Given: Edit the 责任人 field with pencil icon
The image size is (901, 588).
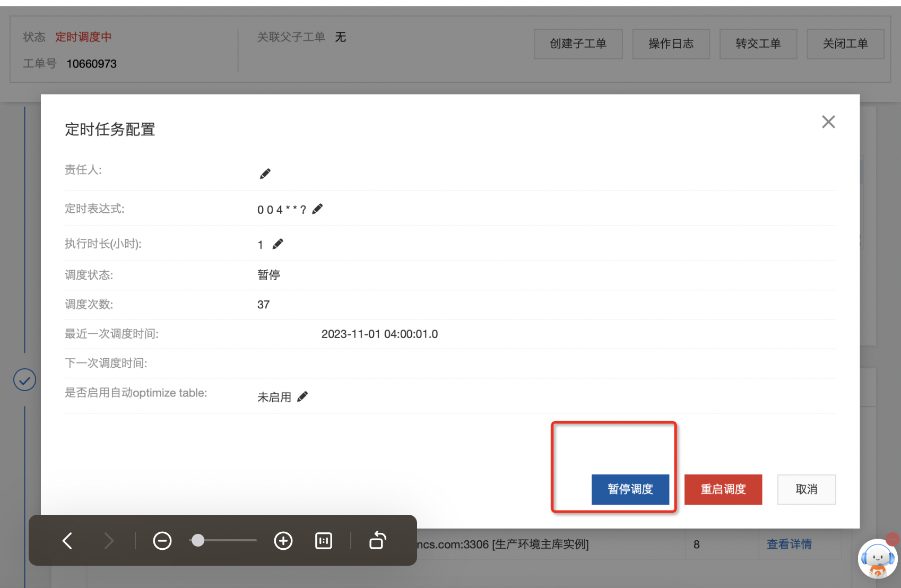Looking at the screenshot, I should [x=265, y=174].
